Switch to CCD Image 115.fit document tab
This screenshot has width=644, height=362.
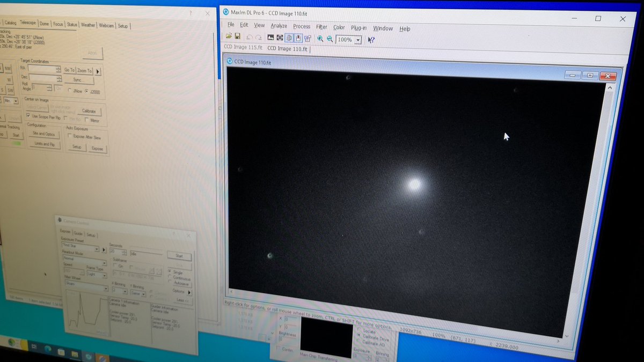click(243, 48)
